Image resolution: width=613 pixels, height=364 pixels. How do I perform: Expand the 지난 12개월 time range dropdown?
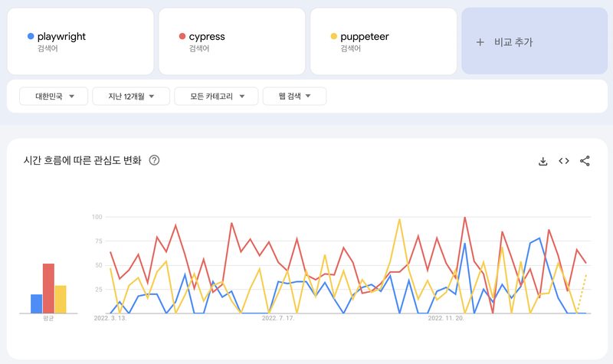127,96
